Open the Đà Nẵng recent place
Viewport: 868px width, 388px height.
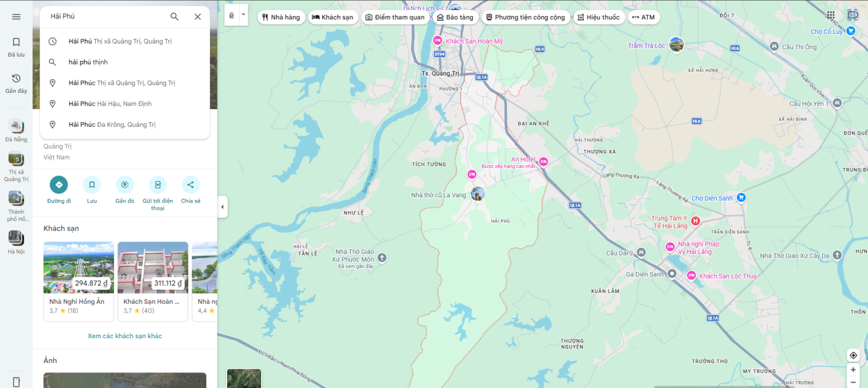click(16, 131)
